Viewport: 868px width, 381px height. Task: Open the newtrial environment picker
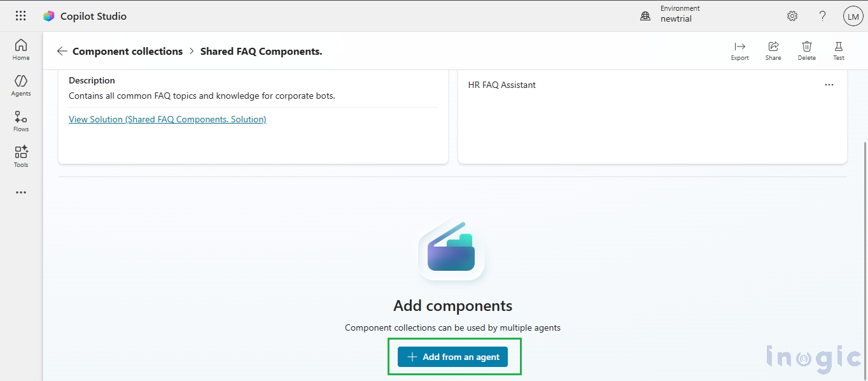(671, 17)
